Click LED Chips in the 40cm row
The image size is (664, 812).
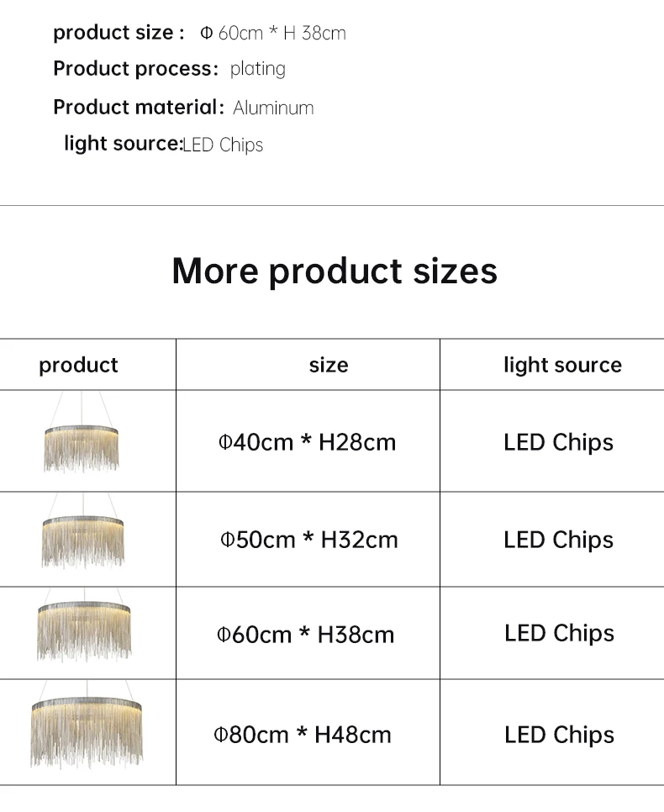tap(558, 442)
